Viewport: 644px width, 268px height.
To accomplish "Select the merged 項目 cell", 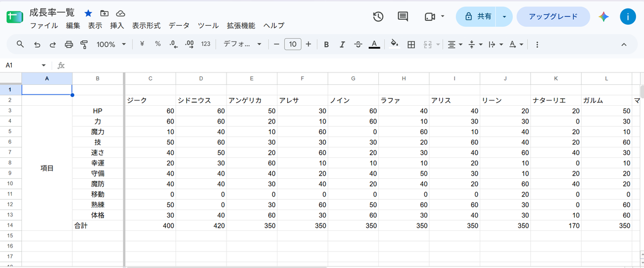I will [47, 168].
